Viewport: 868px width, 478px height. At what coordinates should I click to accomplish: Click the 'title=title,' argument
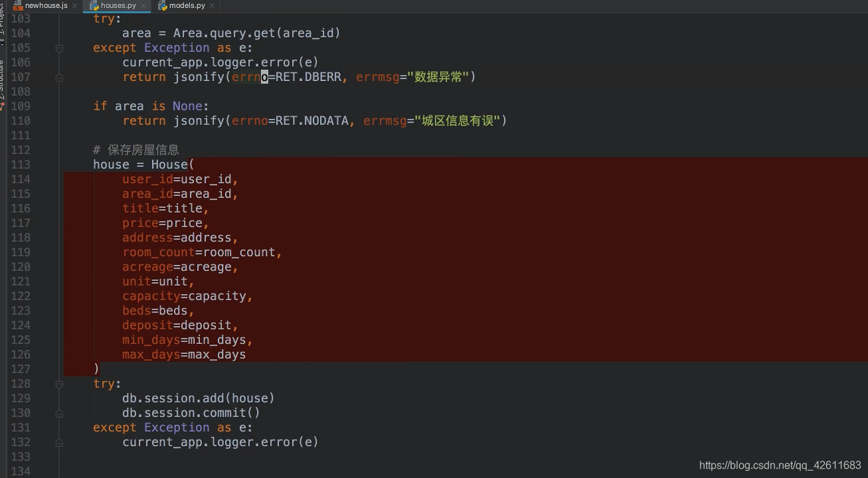pos(165,208)
